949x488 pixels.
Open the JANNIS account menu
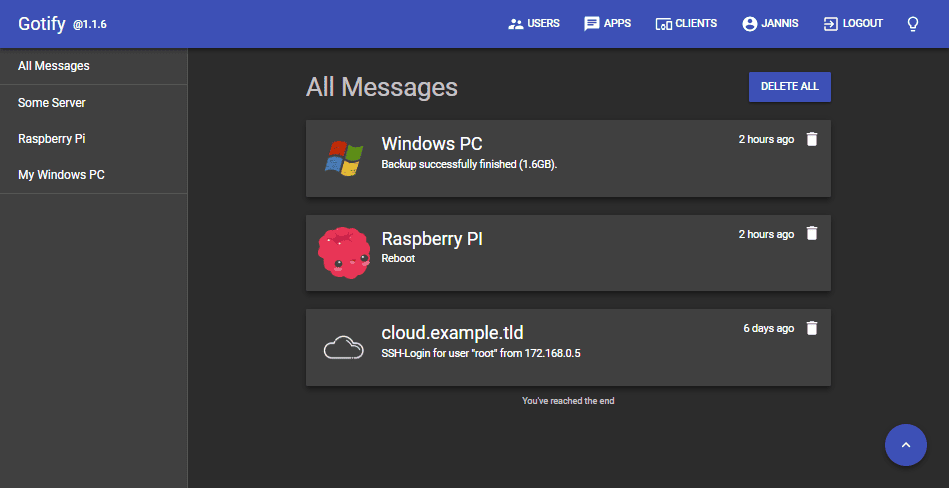[x=770, y=24]
